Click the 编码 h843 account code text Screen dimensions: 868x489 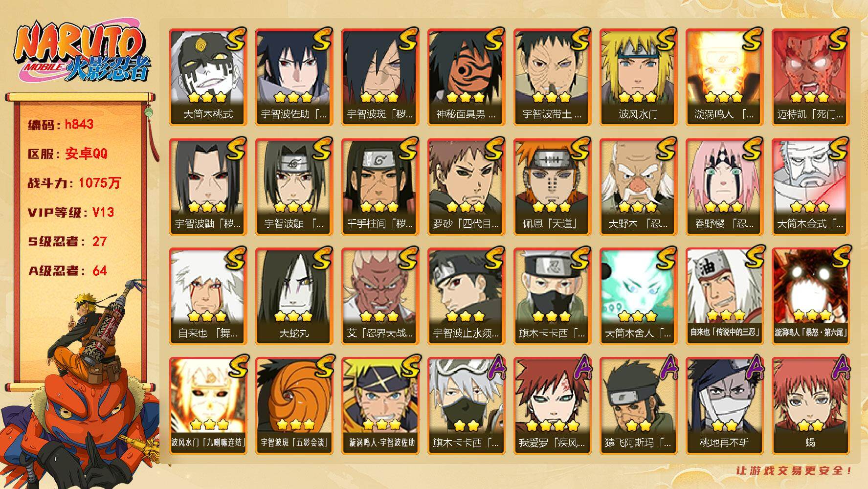[61, 124]
